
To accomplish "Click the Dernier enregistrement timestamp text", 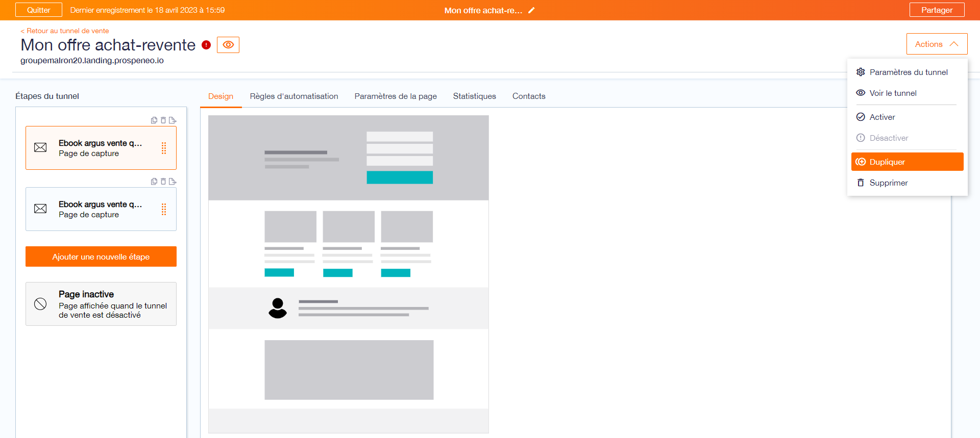I will tap(148, 10).
